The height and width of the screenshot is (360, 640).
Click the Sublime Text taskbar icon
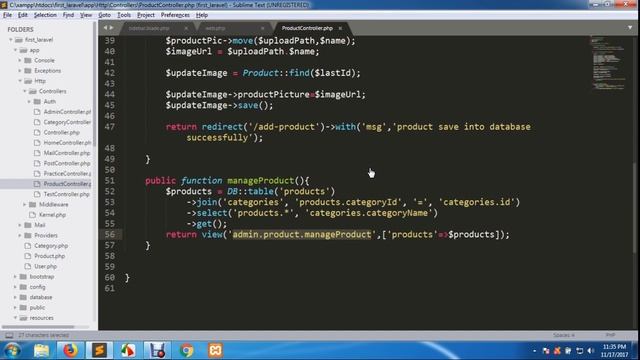point(99,351)
